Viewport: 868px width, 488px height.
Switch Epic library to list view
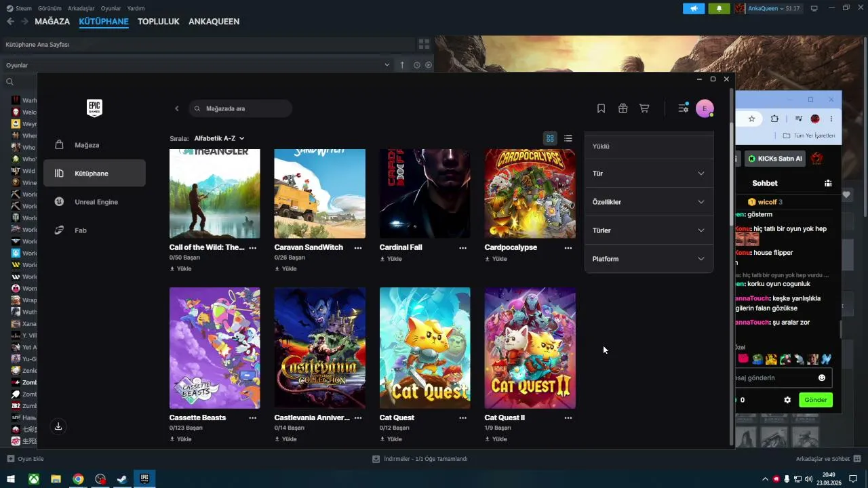pyautogui.click(x=568, y=138)
